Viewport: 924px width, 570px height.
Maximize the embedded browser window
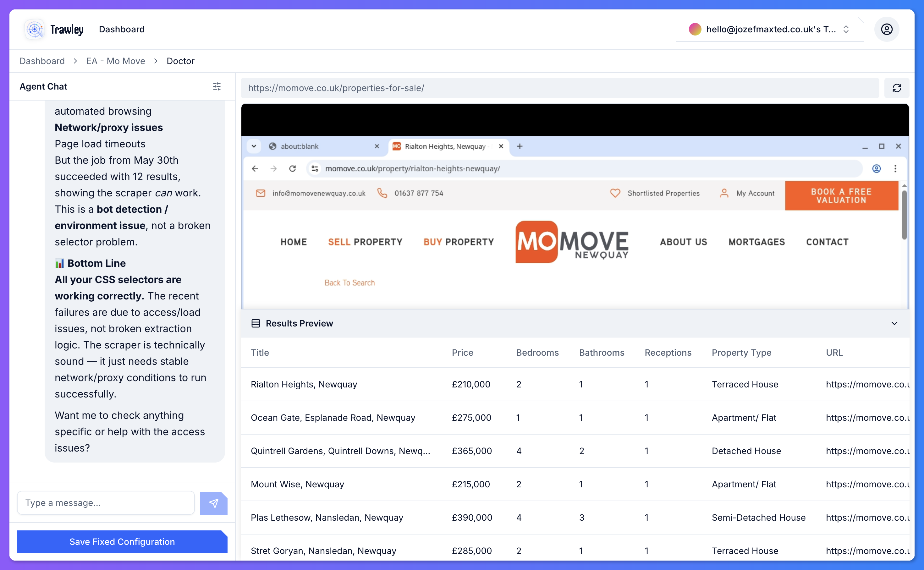click(x=881, y=146)
